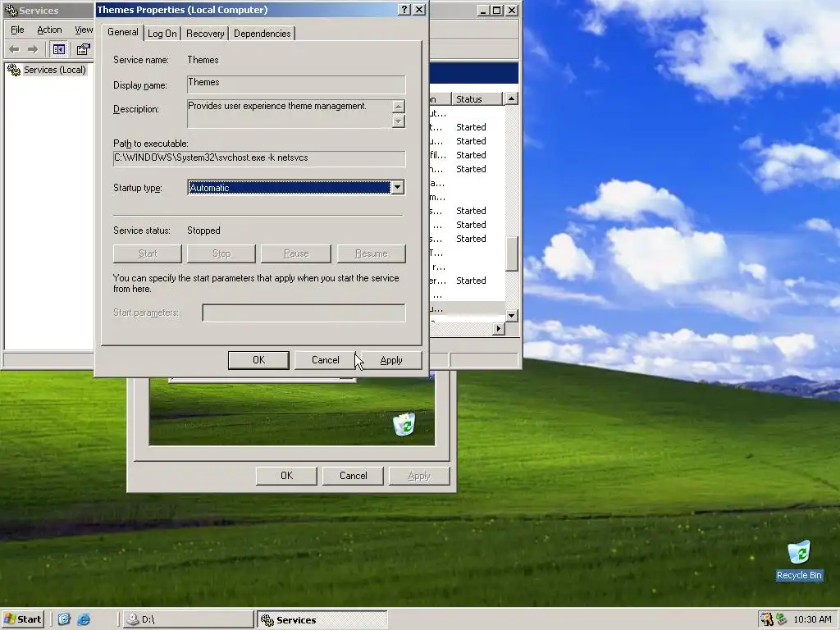Select Services (Local) tree node

(47, 70)
